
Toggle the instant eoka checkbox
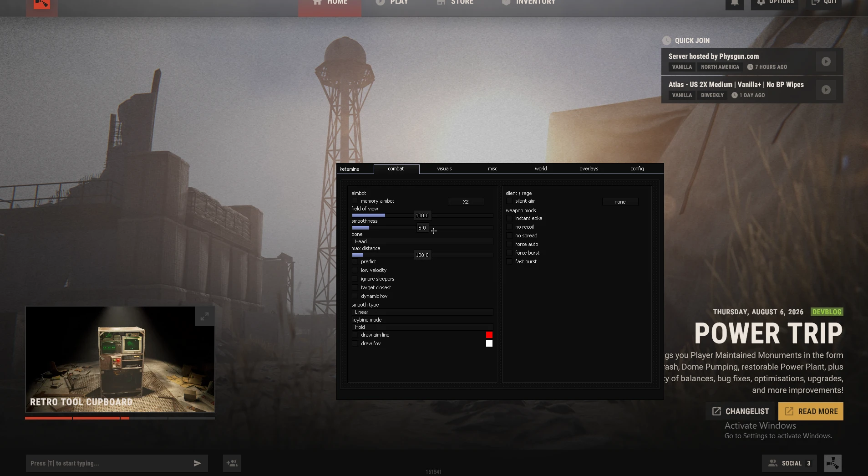(x=509, y=218)
